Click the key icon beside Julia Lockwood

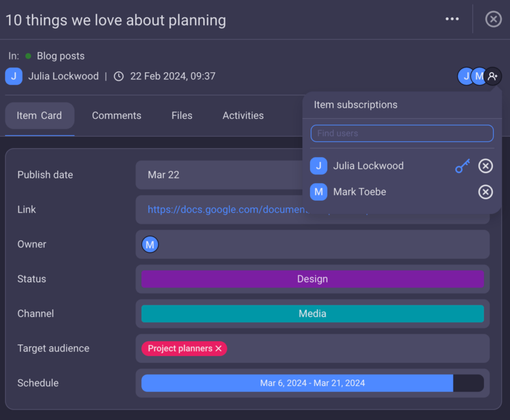click(x=463, y=166)
